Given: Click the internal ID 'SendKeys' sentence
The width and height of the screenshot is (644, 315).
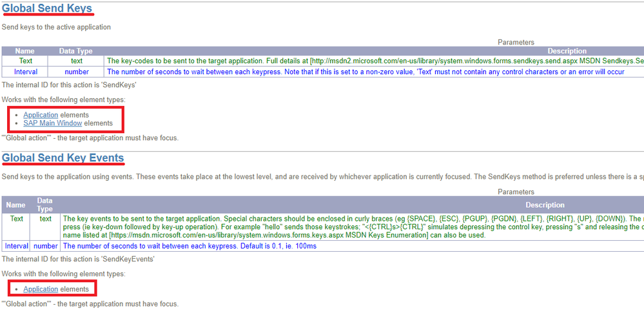Looking at the screenshot, I should pos(68,85).
